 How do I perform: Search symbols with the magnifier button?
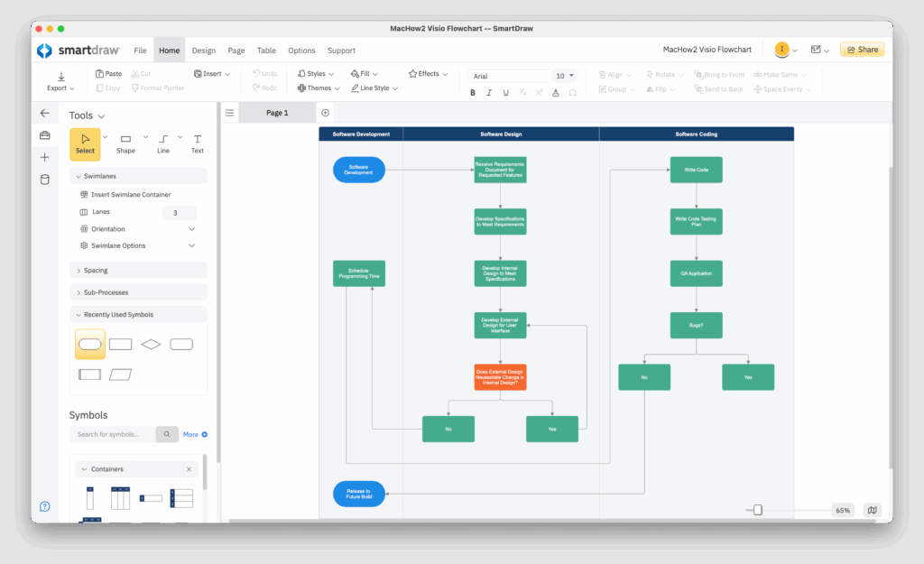point(167,434)
